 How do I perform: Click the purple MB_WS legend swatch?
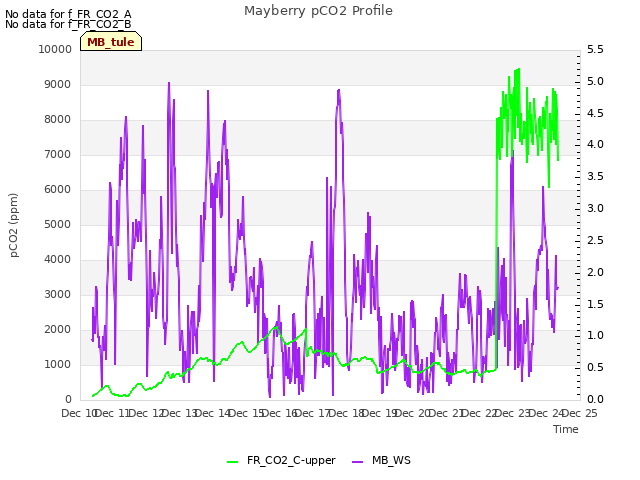(358, 461)
